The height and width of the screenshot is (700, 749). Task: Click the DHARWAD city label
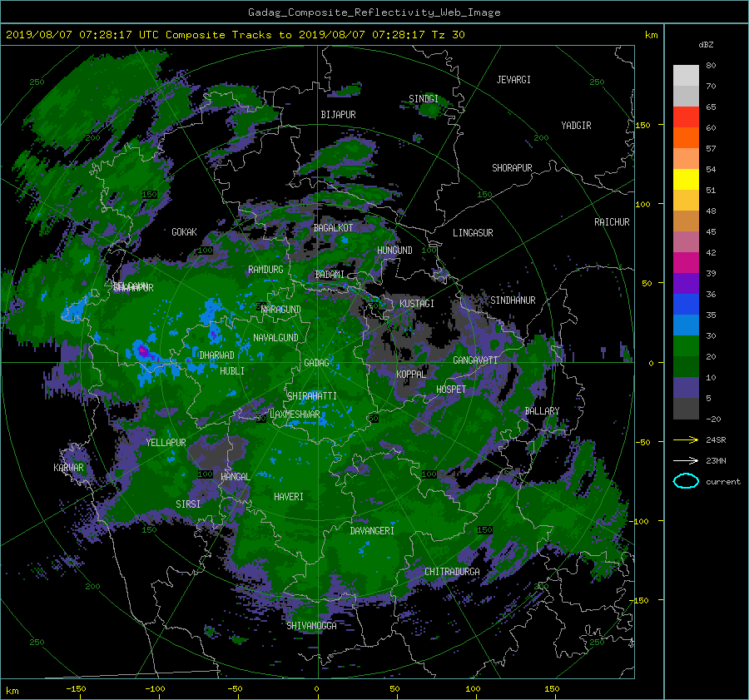[x=216, y=355]
